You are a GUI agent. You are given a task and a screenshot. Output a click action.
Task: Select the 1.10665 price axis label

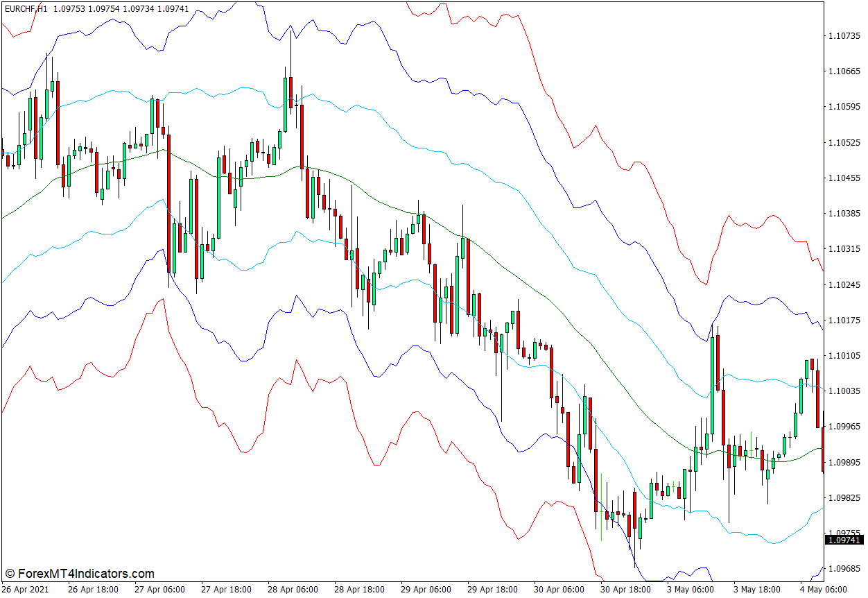point(844,71)
